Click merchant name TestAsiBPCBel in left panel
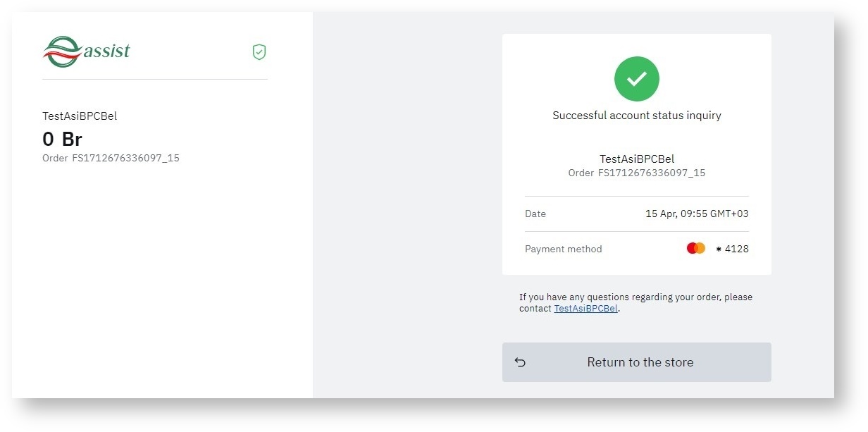The image size is (868, 432). click(x=80, y=116)
